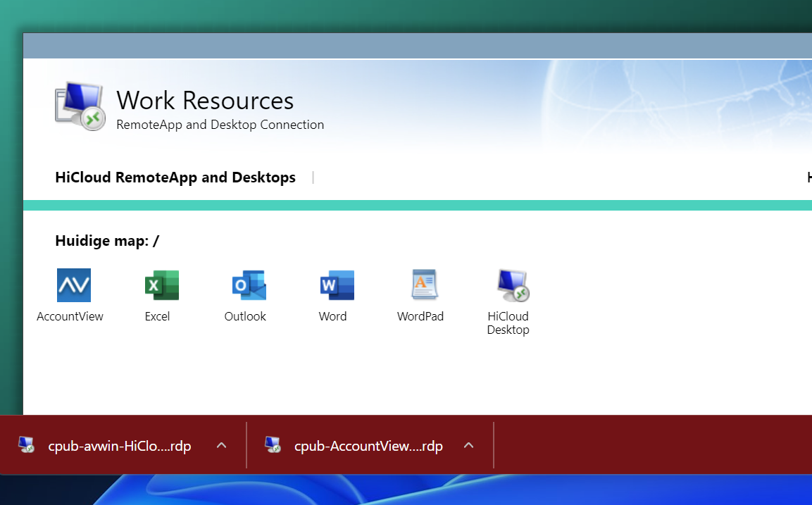
Task: Click the 'Huidige map: /' path text
Action: [107, 241]
